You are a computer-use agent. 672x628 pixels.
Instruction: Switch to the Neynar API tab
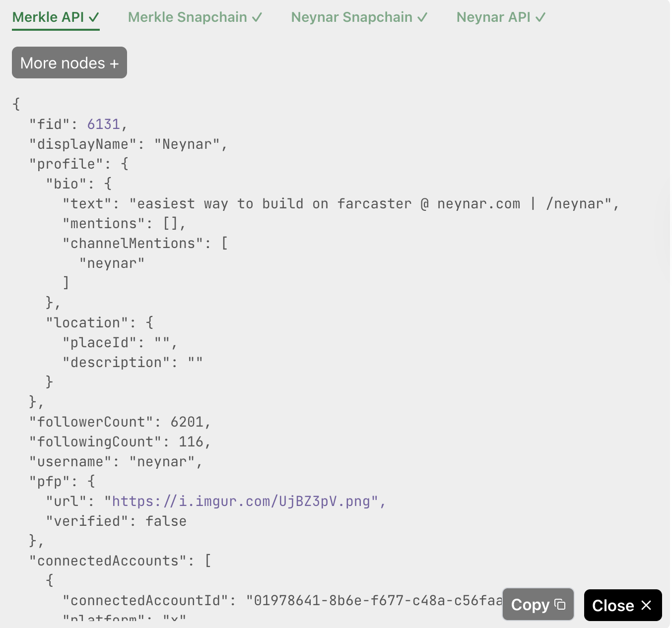coord(501,17)
